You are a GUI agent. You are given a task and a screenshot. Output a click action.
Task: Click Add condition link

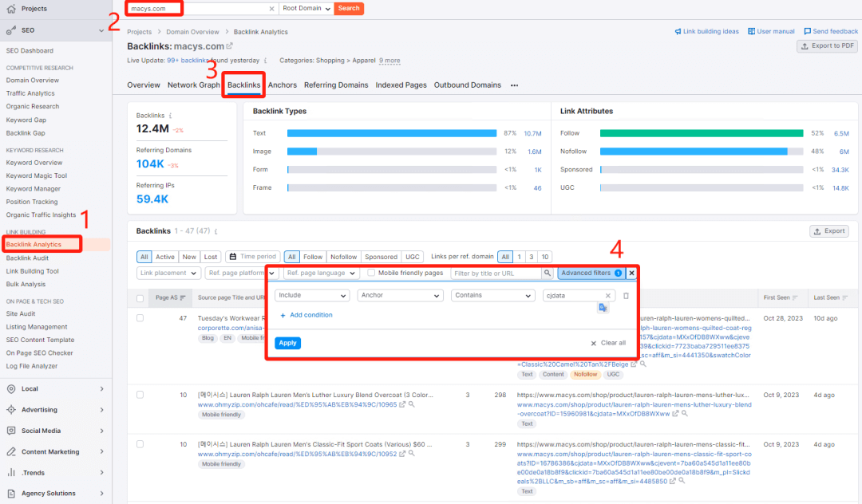pyautogui.click(x=306, y=315)
